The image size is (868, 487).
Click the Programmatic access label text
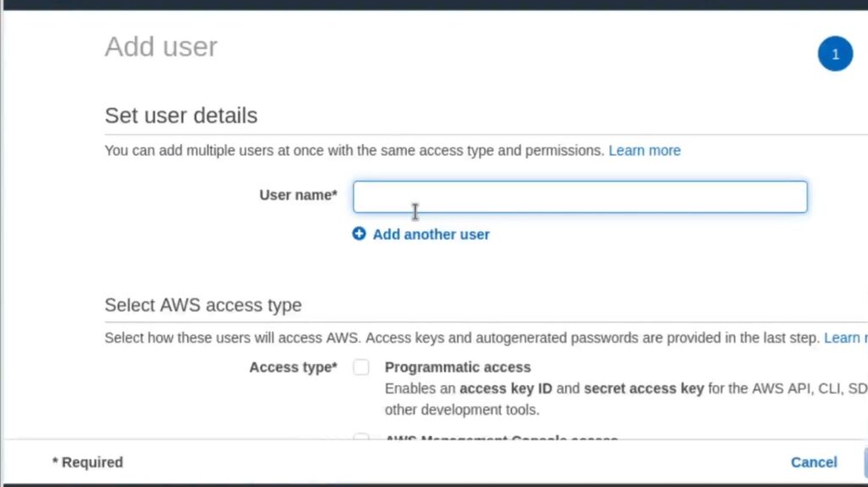457,367
